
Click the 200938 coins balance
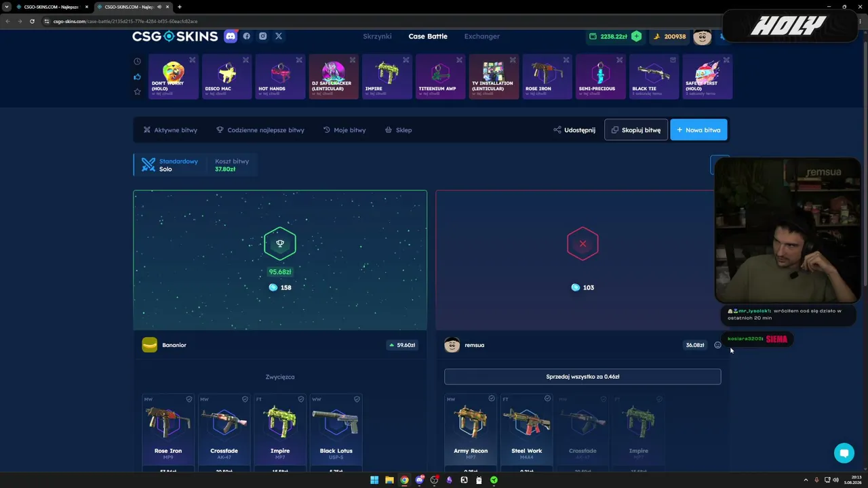[x=669, y=37]
